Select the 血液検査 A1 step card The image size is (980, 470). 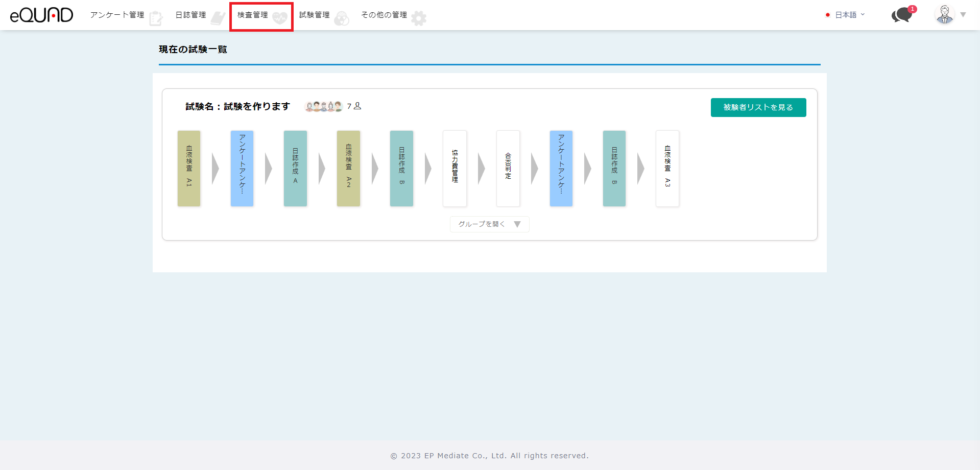[x=189, y=169]
